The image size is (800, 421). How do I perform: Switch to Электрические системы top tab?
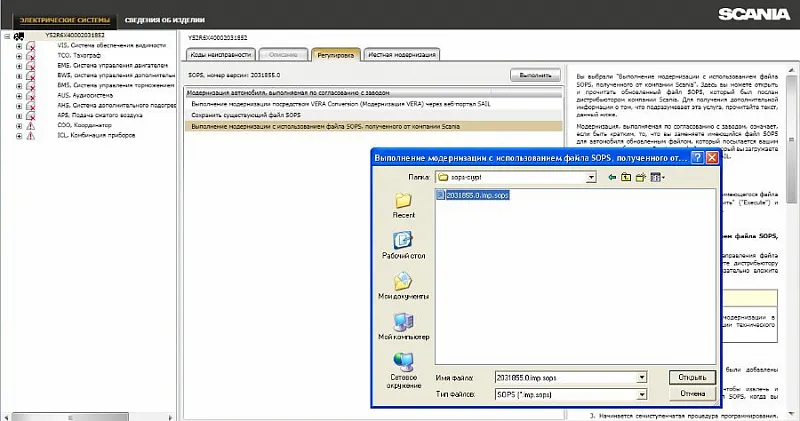click(65, 20)
